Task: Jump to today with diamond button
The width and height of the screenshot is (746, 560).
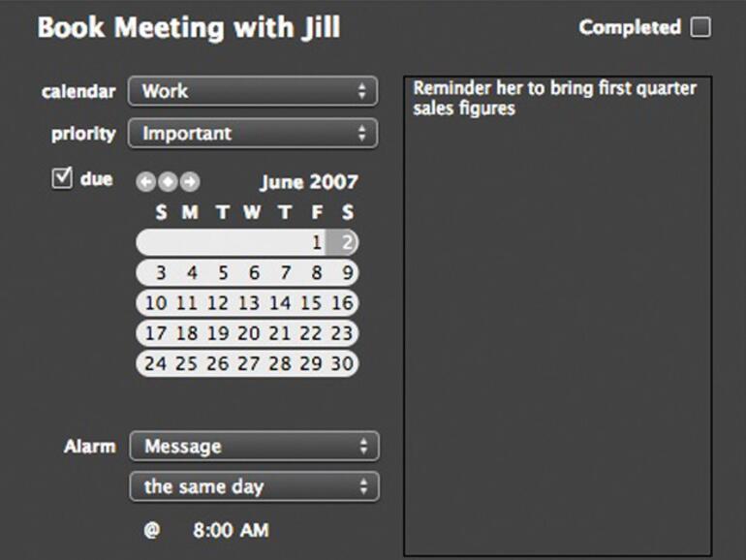Action: coord(168,181)
